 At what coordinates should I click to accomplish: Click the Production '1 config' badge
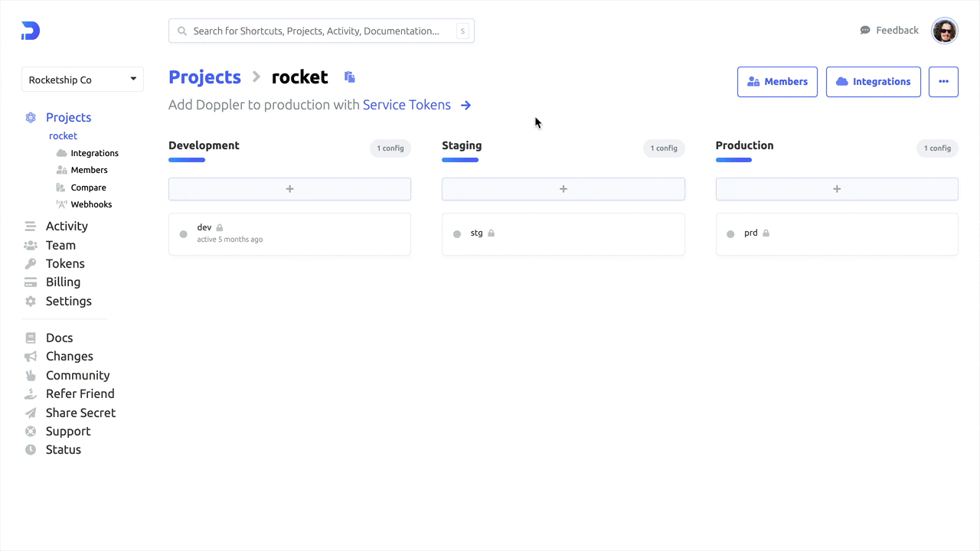click(937, 148)
